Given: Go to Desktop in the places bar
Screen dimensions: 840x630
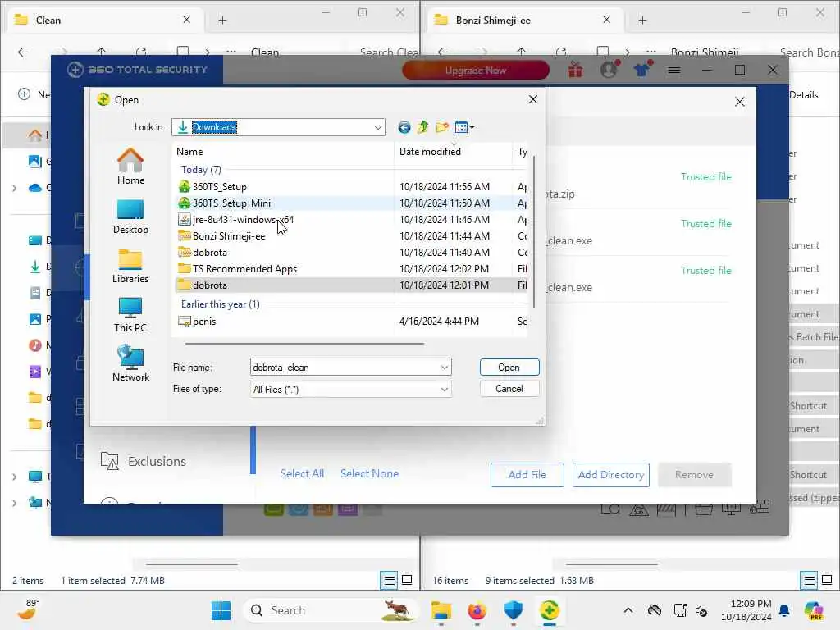Looking at the screenshot, I should pyautogui.click(x=130, y=217).
